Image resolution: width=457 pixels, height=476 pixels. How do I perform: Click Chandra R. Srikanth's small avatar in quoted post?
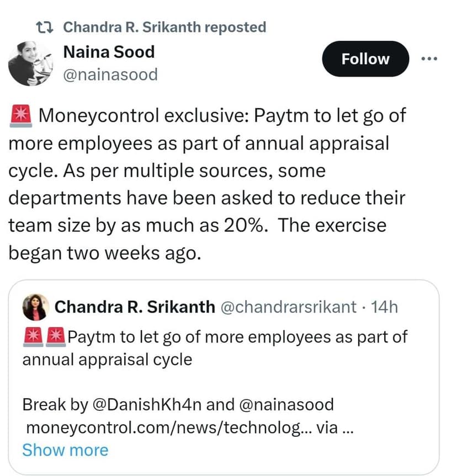coord(35,307)
